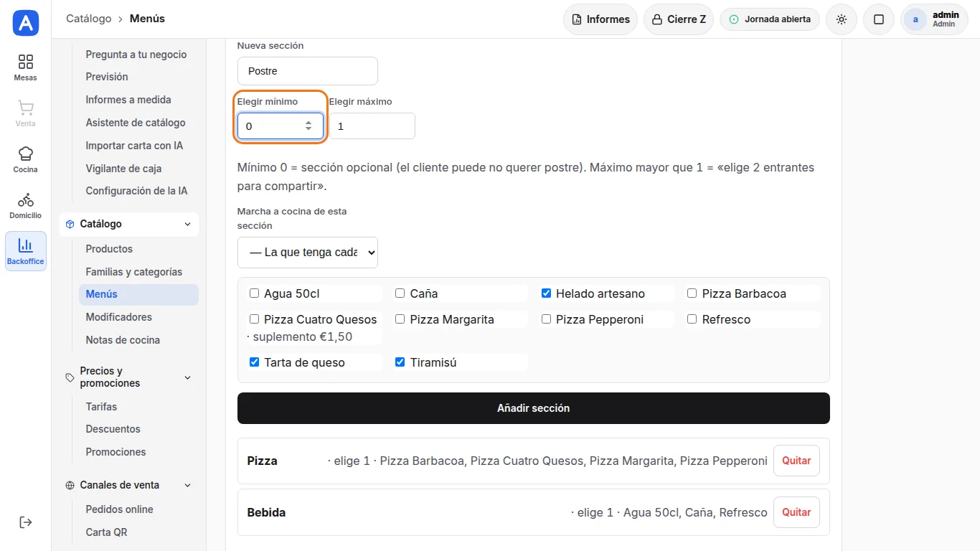Click the Elegir máximo input field

pyautogui.click(x=372, y=126)
